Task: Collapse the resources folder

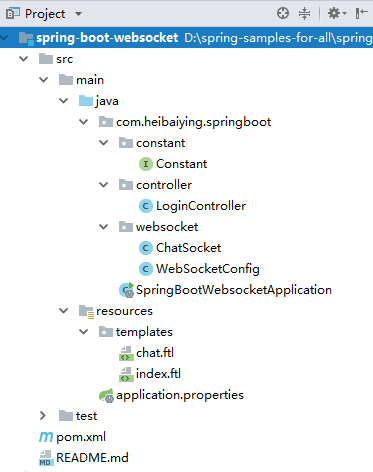Action: tap(63, 311)
